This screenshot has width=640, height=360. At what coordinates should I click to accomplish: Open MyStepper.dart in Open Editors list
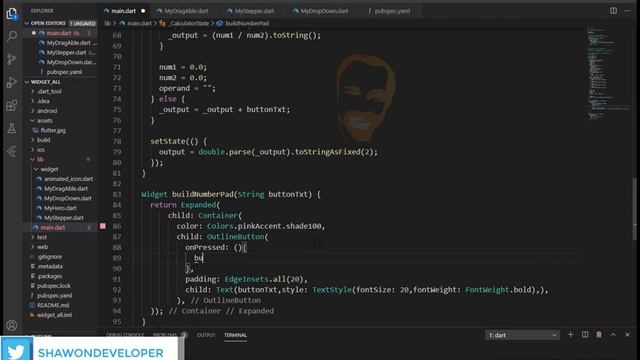click(66, 53)
